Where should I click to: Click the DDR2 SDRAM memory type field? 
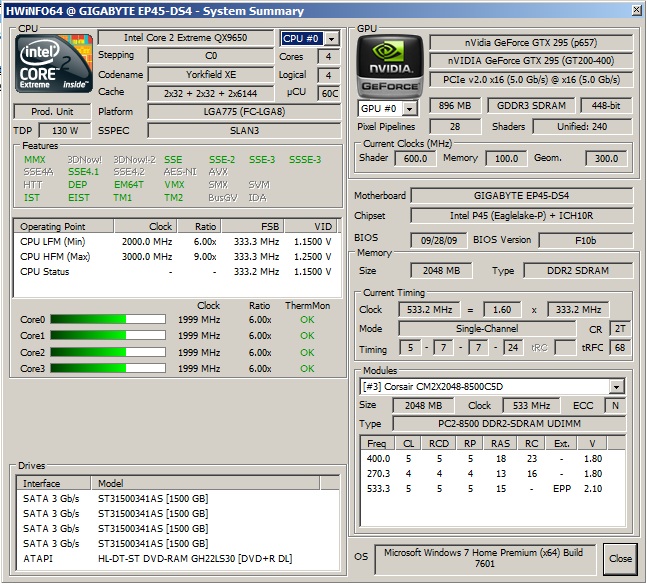pos(578,271)
